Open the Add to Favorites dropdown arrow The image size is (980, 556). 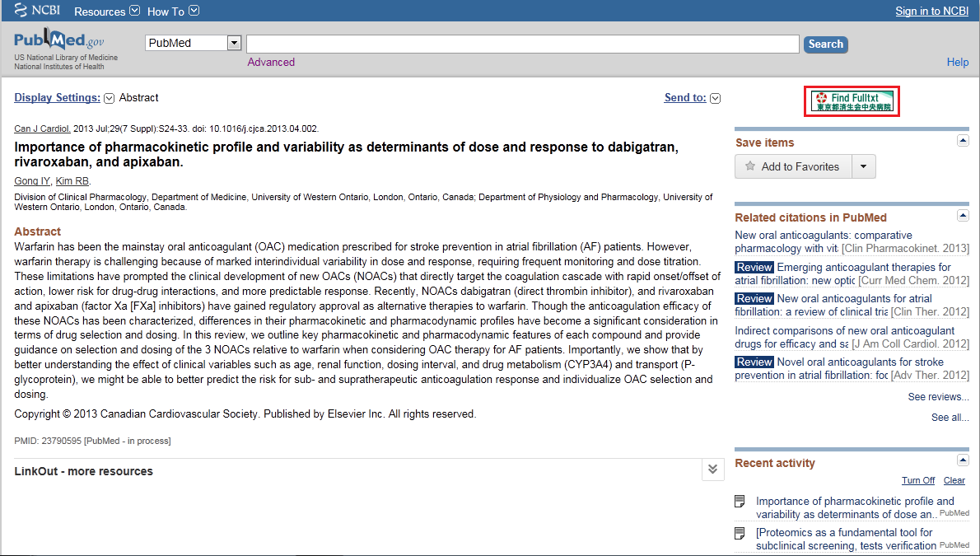[863, 166]
